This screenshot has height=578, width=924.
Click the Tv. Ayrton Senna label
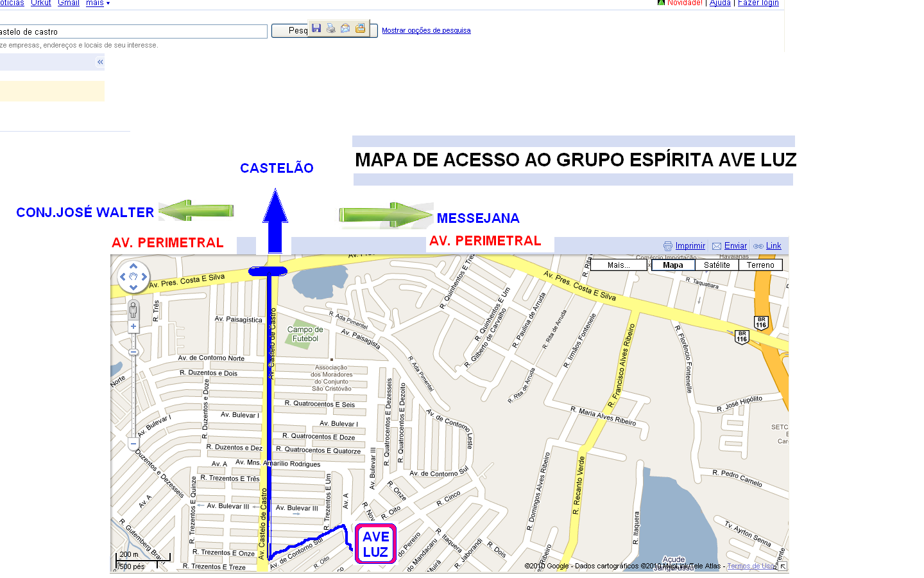tap(748, 533)
